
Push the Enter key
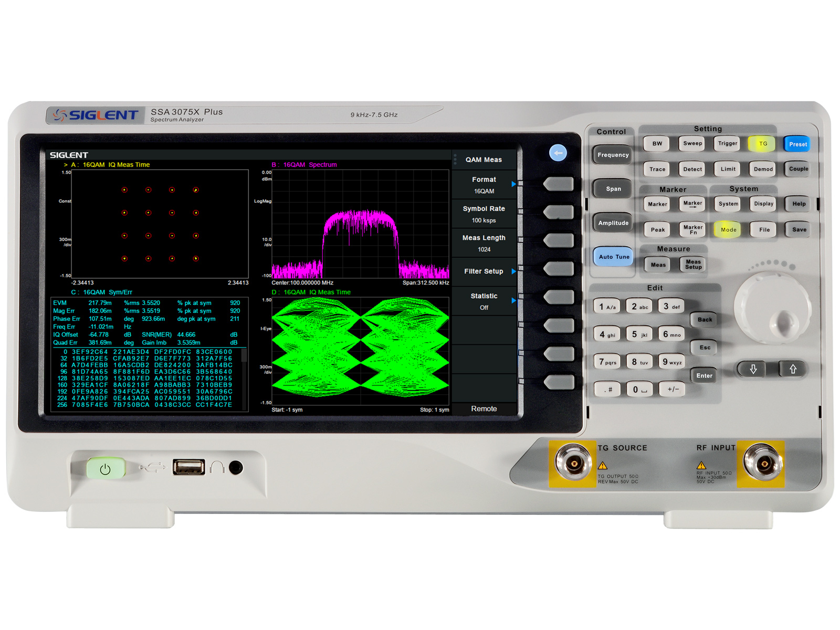[x=704, y=376]
